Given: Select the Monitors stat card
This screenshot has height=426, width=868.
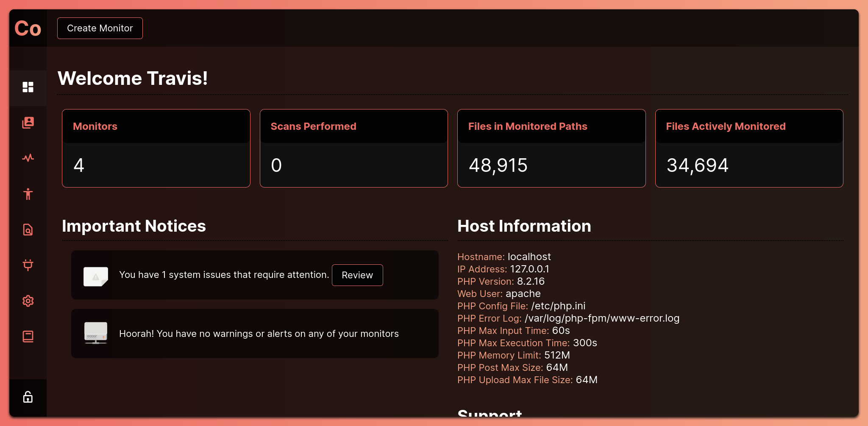Looking at the screenshot, I should (x=156, y=148).
